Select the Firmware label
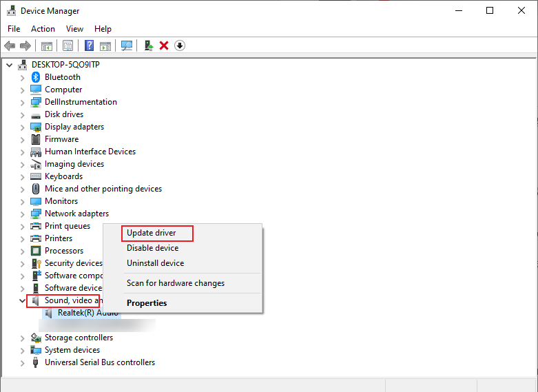Viewport: 538px width, 392px height. tap(62, 139)
